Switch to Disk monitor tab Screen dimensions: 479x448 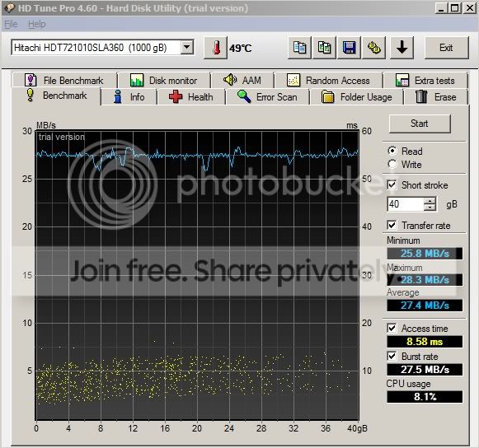(164, 81)
